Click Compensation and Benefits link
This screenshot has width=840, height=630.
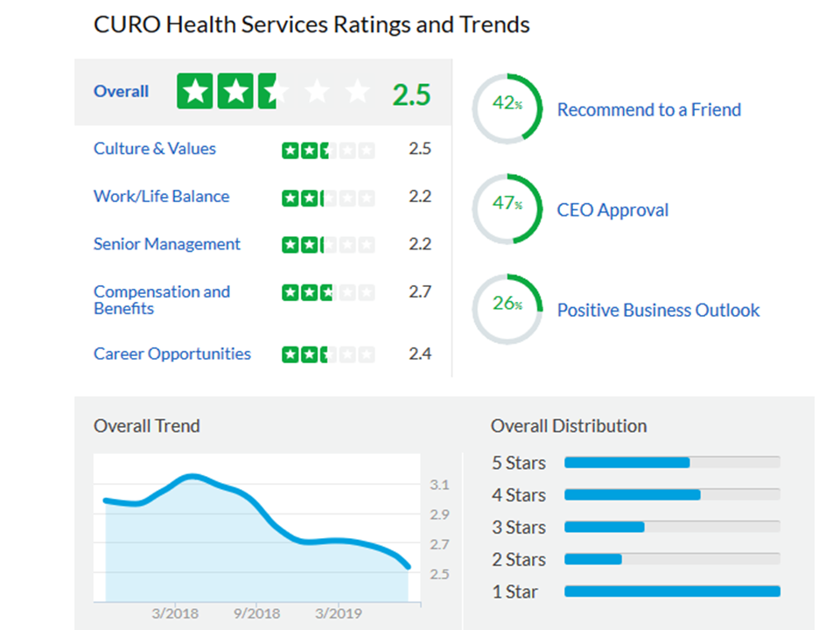tap(162, 300)
